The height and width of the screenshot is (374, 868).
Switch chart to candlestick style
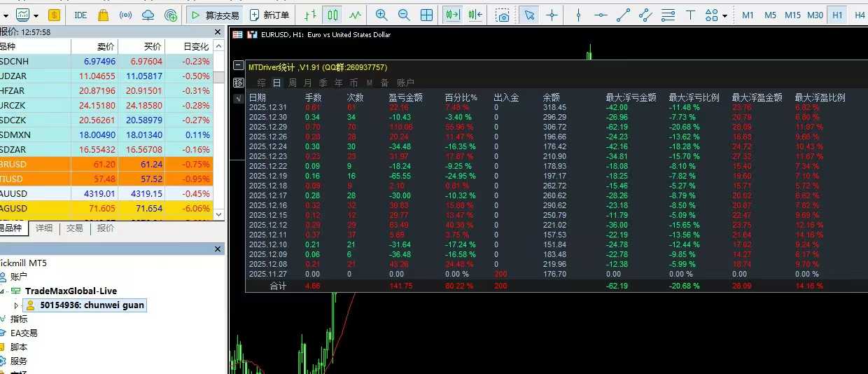pyautogui.click(x=333, y=15)
